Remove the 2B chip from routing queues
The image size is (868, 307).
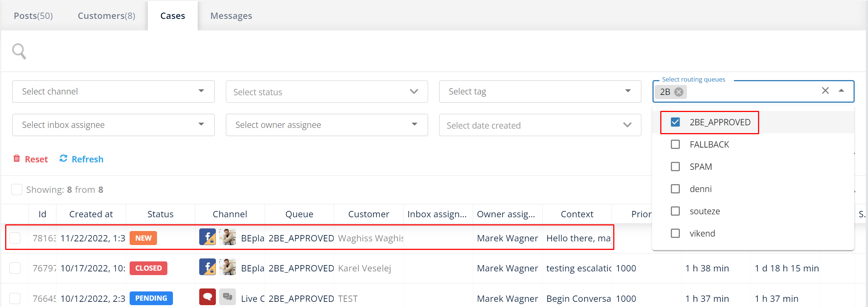[679, 92]
